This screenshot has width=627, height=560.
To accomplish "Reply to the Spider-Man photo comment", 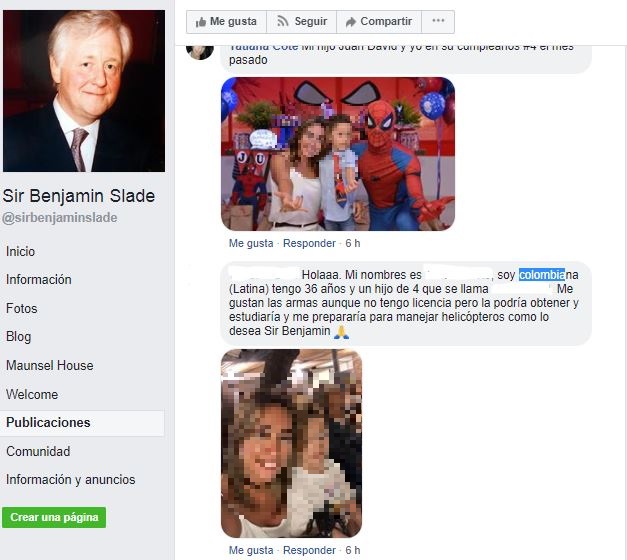I will pyautogui.click(x=310, y=243).
